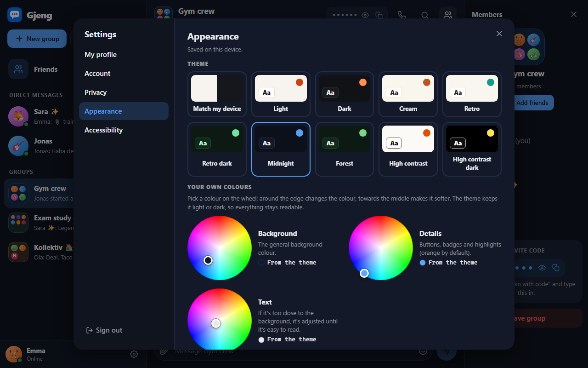Click the Gjeng speech-bubble logo
Screen dimensions: 588x368
click(x=15, y=15)
